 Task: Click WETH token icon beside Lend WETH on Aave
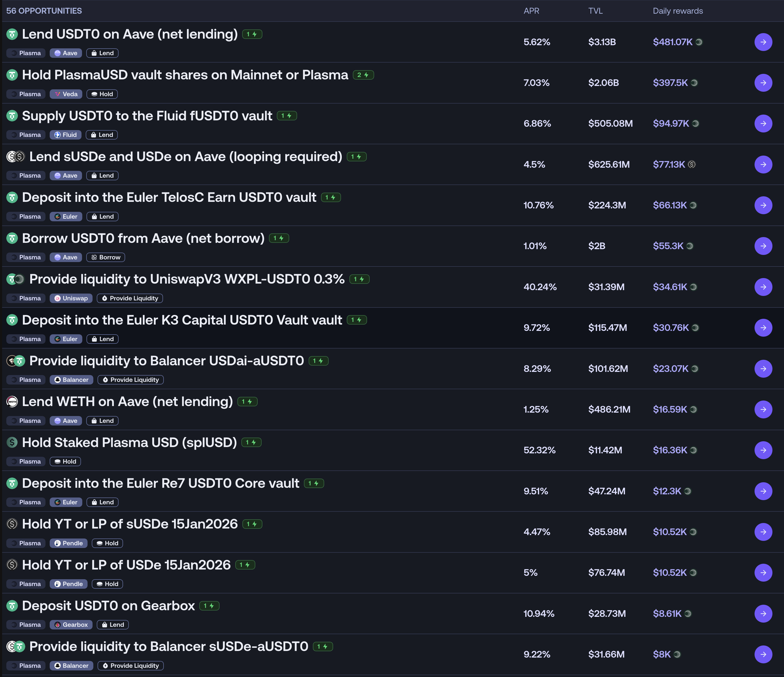[12, 402]
